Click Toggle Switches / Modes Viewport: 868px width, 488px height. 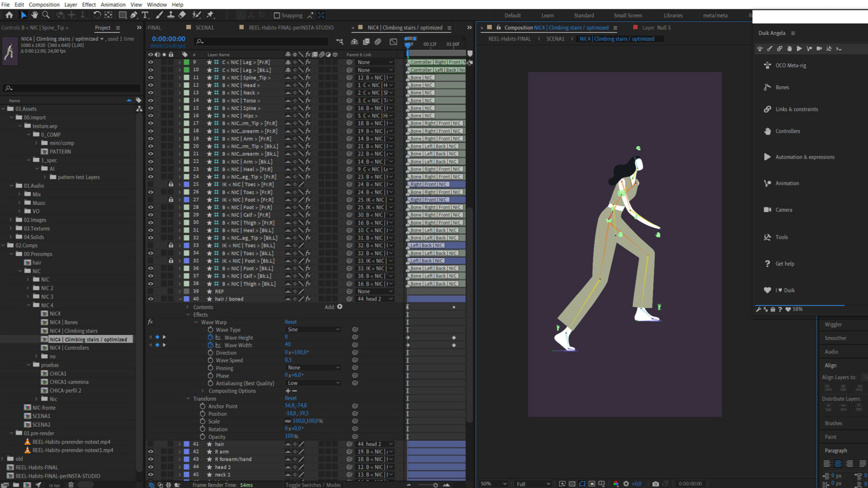pos(313,485)
